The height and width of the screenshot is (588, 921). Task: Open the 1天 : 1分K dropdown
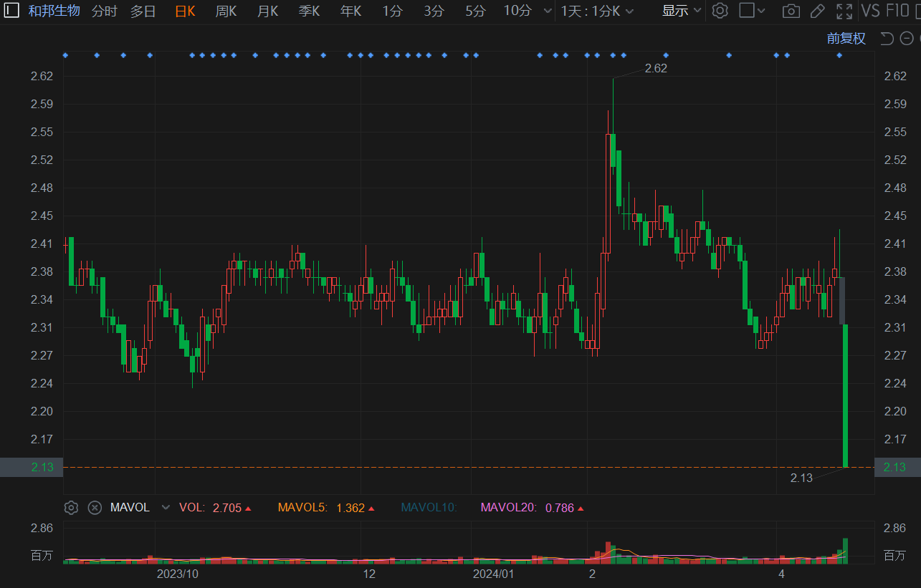pos(598,11)
